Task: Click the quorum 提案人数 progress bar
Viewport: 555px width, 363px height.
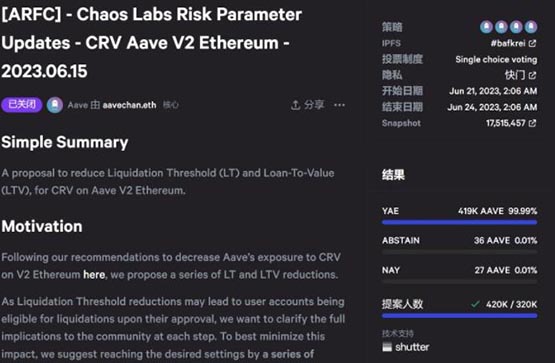Action: coord(459,316)
